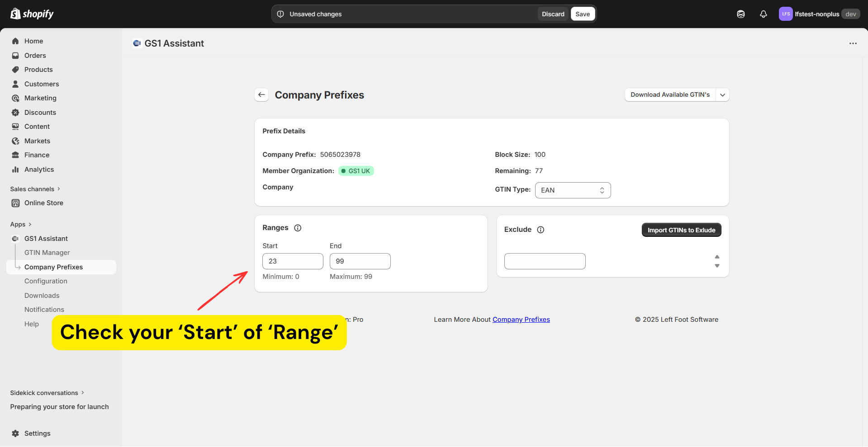The height and width of the screenshot is (447, 868).
Task: Open Help in sidebar
Action: (32, 324)
